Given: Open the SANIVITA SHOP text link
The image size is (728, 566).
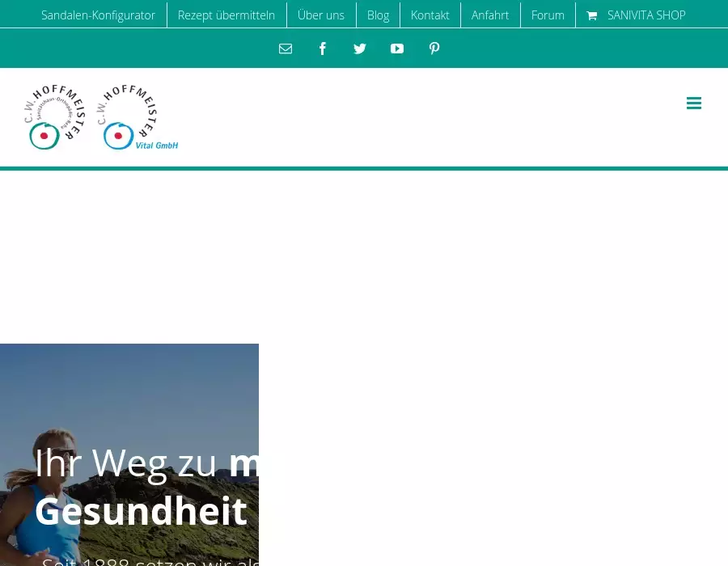Looking at the screenshot, I should click(646, 15).
